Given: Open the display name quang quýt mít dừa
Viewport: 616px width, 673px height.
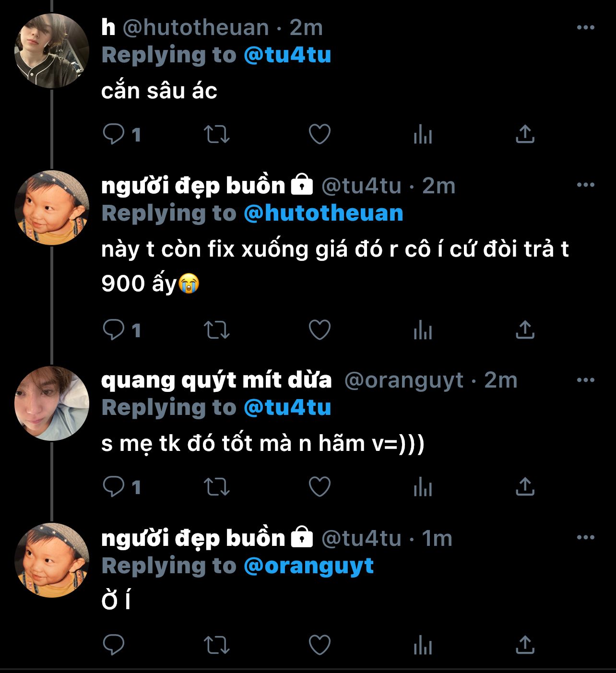Looking at the screenshot, I should [216, 380].
